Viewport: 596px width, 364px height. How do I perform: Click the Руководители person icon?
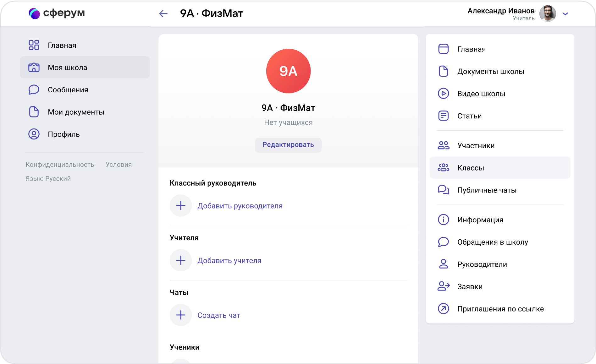click(x=444, y=264)
